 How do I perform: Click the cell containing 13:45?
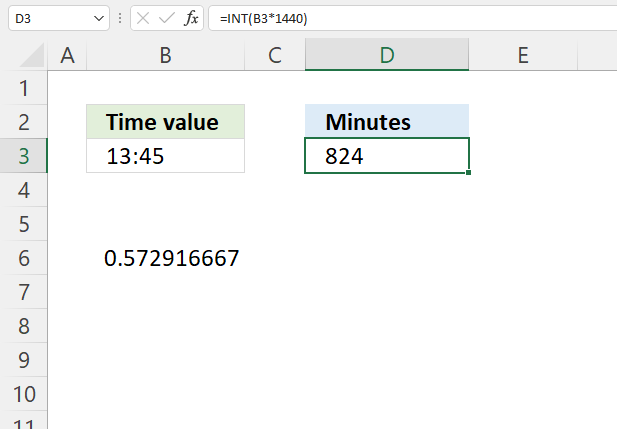(x=165, y=155)
